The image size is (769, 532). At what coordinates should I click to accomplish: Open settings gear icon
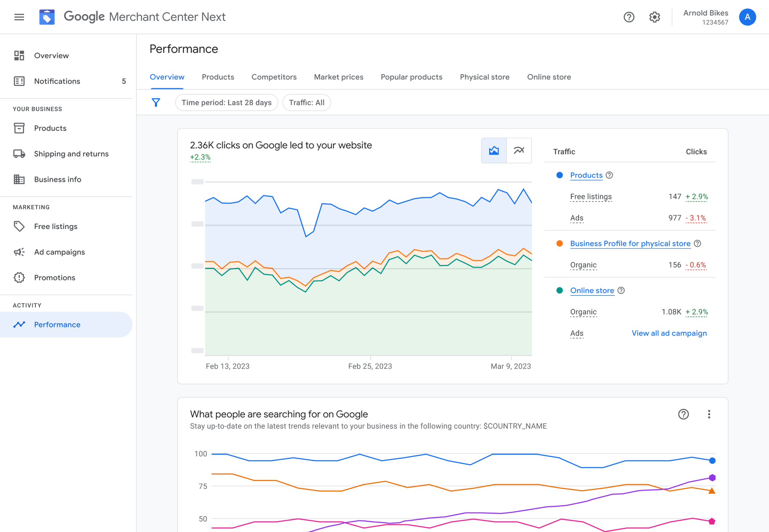coord(654,17)
